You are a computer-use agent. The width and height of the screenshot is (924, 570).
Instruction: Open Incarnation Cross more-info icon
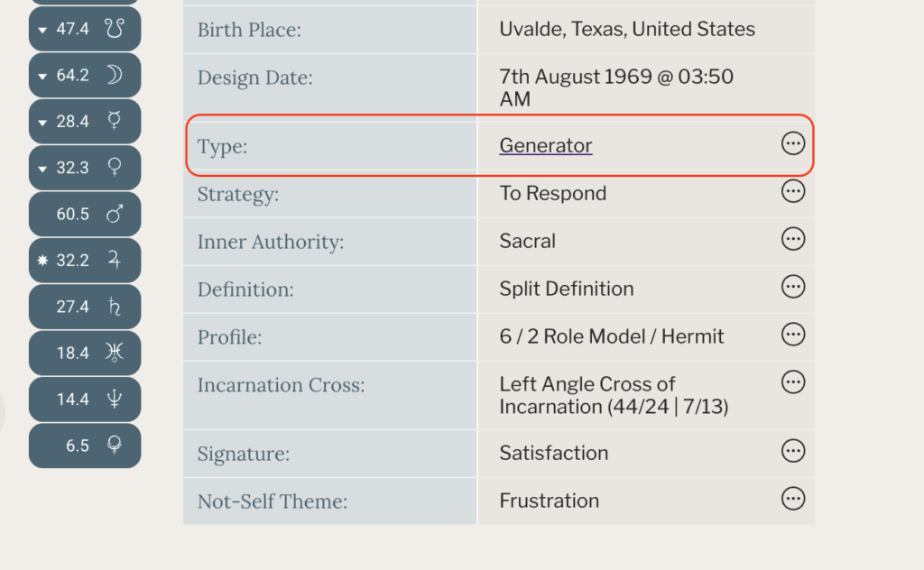pos(792,382)
